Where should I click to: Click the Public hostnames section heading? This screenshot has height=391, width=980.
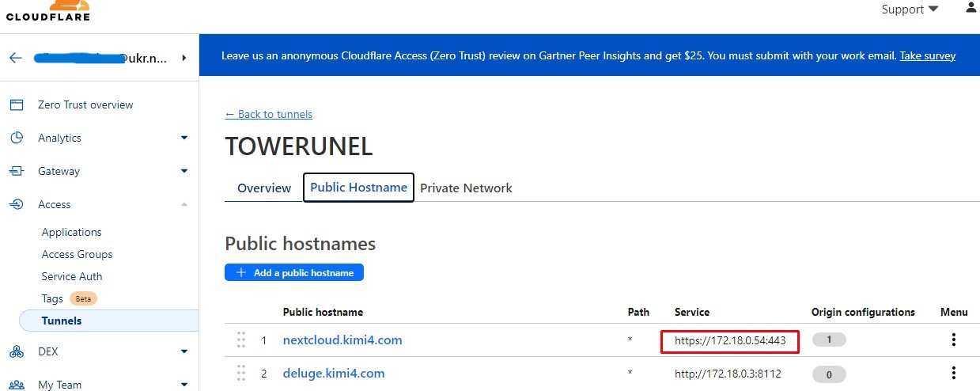[x=301, y=244]
